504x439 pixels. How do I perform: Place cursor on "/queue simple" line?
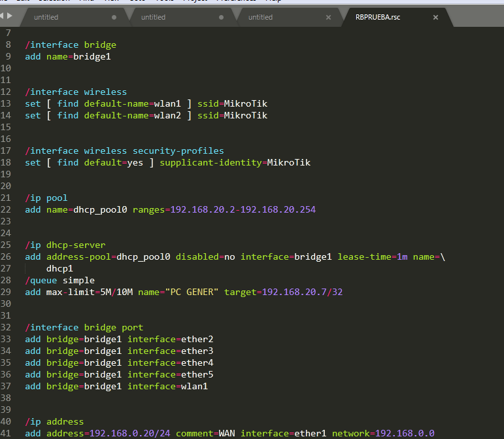click(x=59, y=280)
